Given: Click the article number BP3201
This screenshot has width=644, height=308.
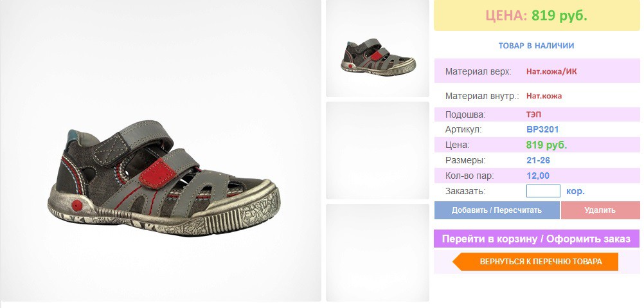Looking at the screenshot, I should (542, 130).
